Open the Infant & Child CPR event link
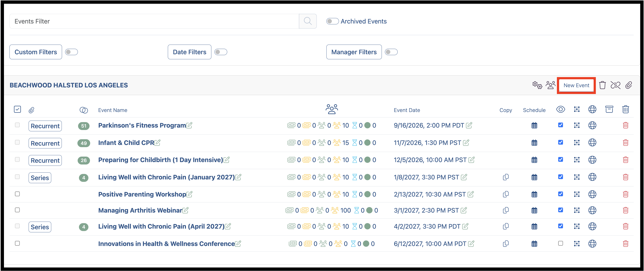The image size is (644, 271). 126,143
